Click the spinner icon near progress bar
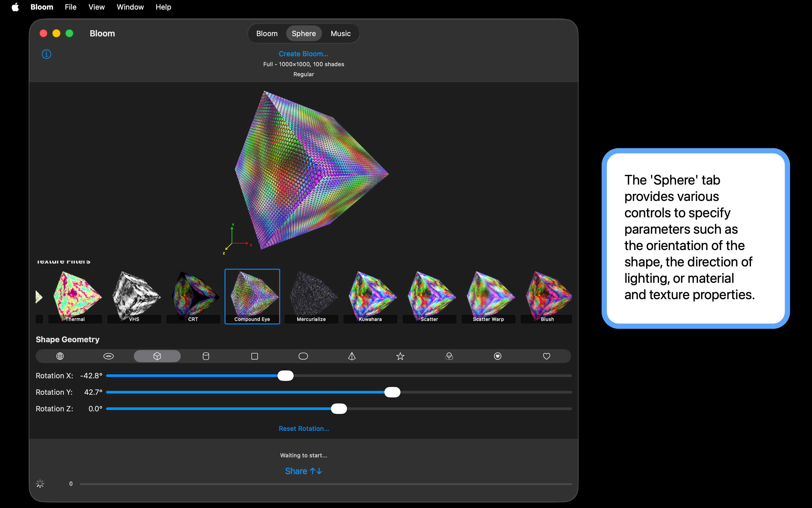Image resolution: width=812 pixels, height=508 pixels. tap(40, 483)
